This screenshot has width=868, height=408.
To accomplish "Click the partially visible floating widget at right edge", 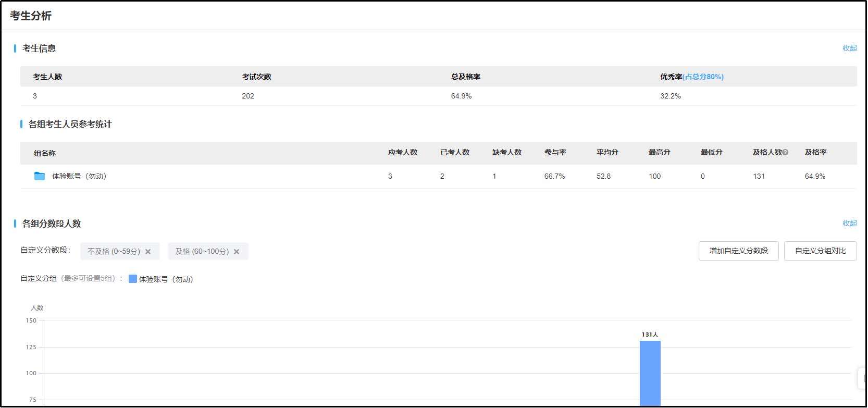I will 862,378.
